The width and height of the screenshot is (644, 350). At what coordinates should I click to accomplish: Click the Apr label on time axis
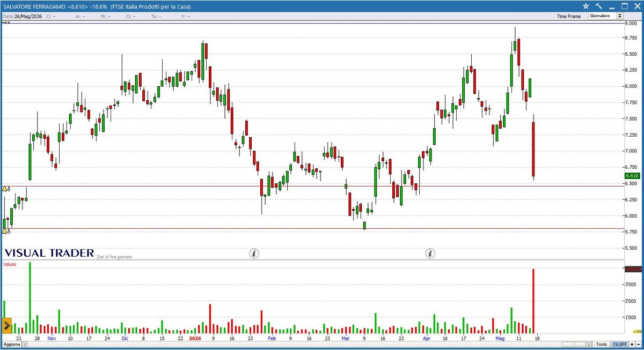pos(427,338)
